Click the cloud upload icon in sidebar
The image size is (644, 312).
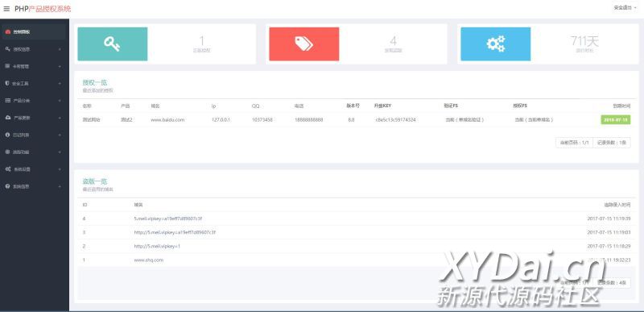(8, 118)
